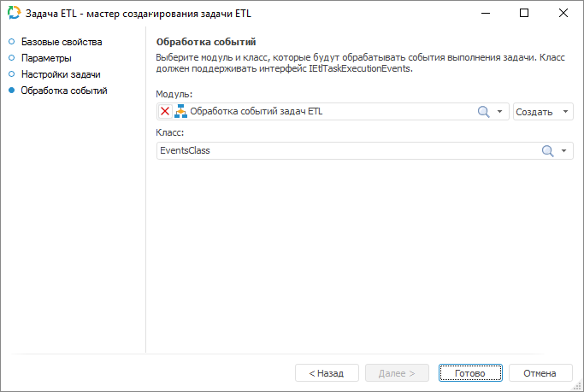The image size is (584, 392).
Task: Go to the Базовые свойства step
Action: [x=61, y=42]
